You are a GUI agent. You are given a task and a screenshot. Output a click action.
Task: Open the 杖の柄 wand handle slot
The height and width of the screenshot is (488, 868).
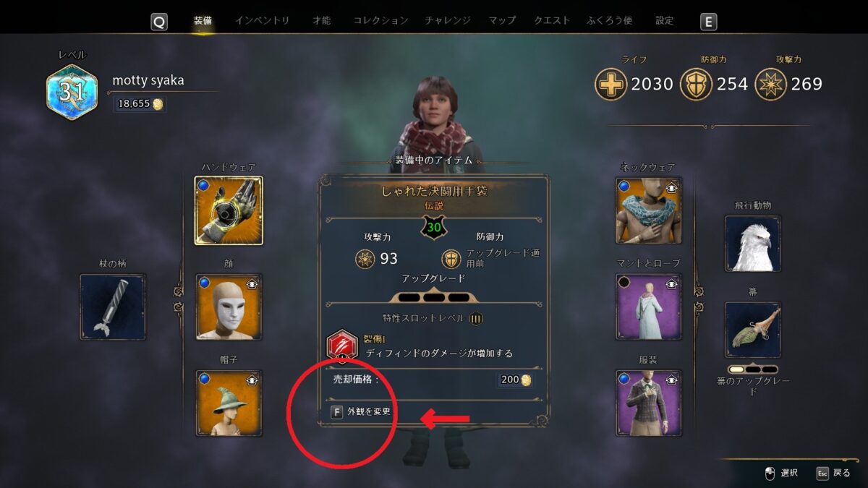click(112, 307)
